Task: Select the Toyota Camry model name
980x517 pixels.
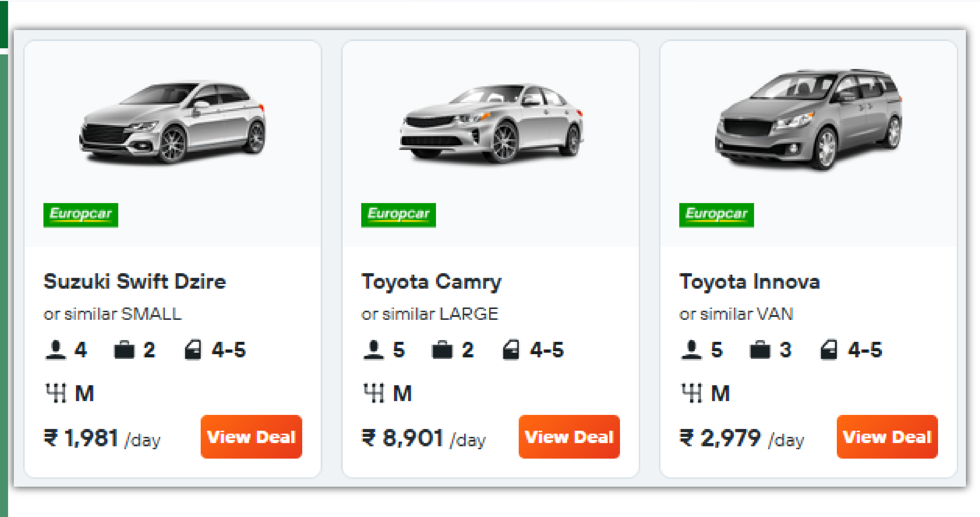Action: pos(432,281)
